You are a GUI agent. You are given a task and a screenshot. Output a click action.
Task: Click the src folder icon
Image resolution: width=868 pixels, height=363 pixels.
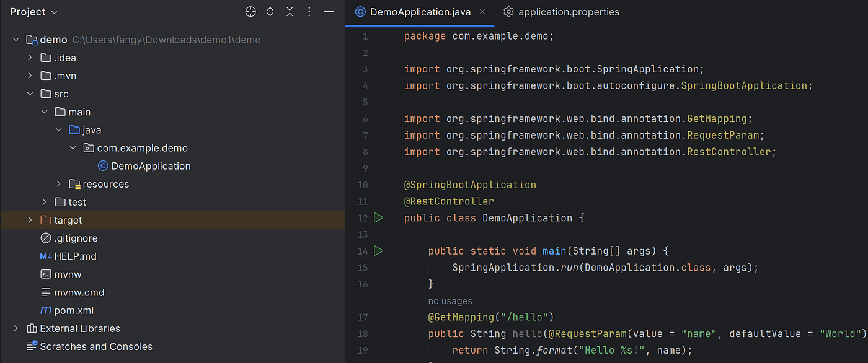click(x=45, y=94)
